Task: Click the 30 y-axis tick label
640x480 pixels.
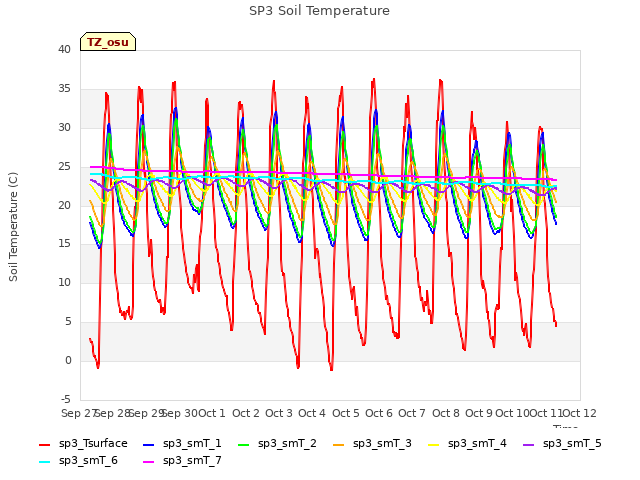Action: click(64, 128)
